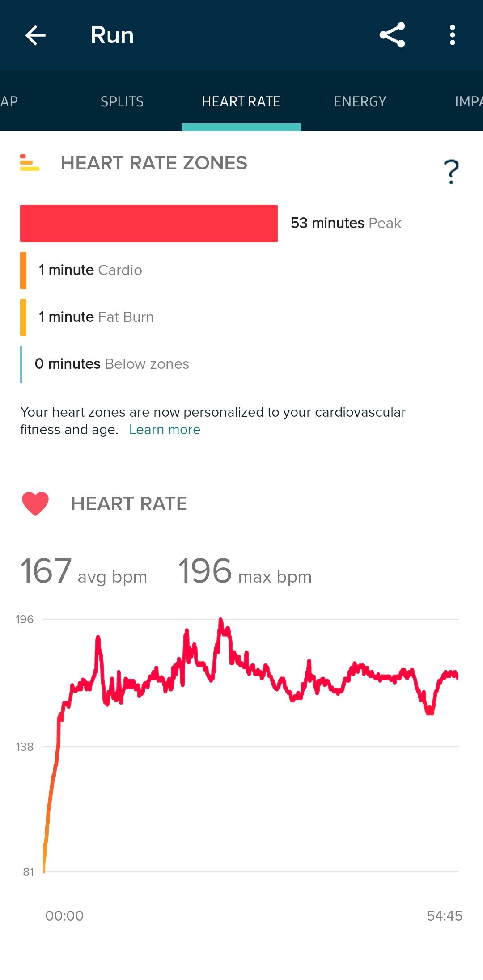The image size is (483, 980).
Task: Tap the heart rate zones bars icon
Action: (x=30, y=163)
